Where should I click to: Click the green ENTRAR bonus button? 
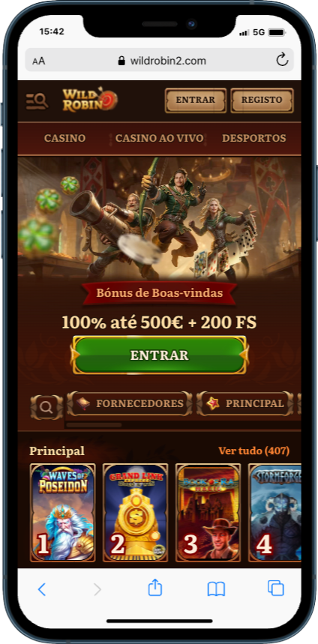click(x=160, y=355)
